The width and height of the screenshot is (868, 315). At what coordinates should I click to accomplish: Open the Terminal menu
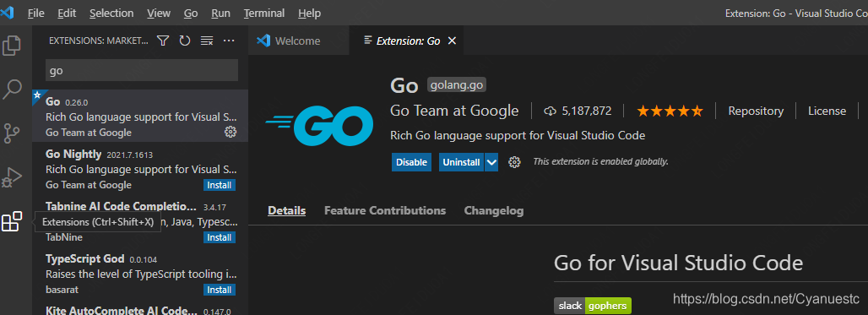click(x=264, y=13)
